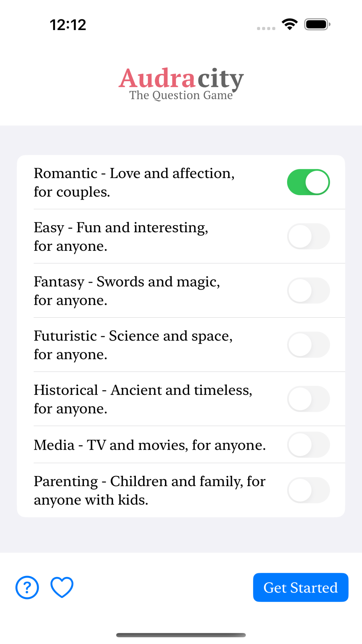Tap the Wi-Fi status icon
The image size is (362, 644).
[x=289, y=24]
